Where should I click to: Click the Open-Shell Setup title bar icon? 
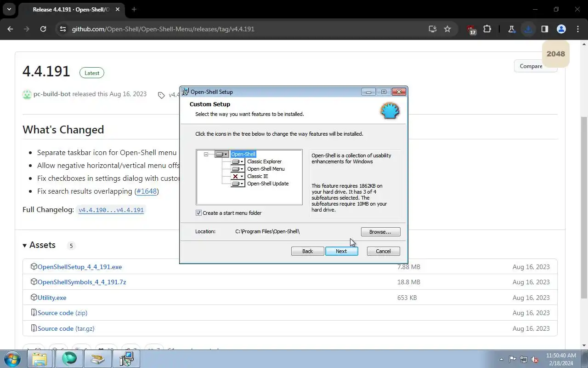click(x=185, y=92)
